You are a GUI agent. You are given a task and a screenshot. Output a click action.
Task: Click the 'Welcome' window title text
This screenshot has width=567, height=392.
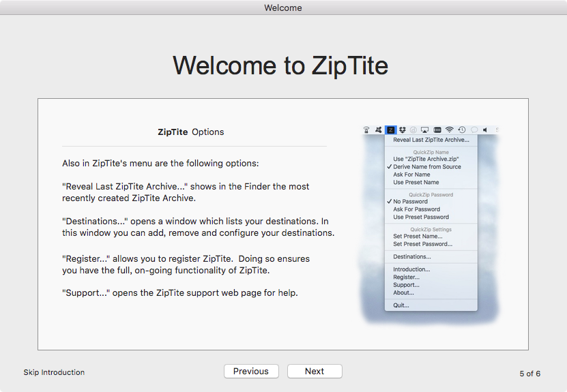click(x=283, y=7)
